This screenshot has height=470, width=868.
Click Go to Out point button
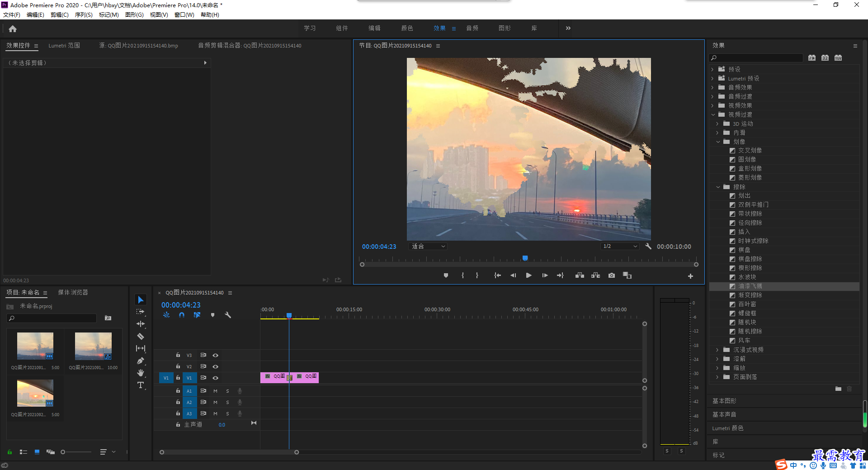tap(561, 275)
